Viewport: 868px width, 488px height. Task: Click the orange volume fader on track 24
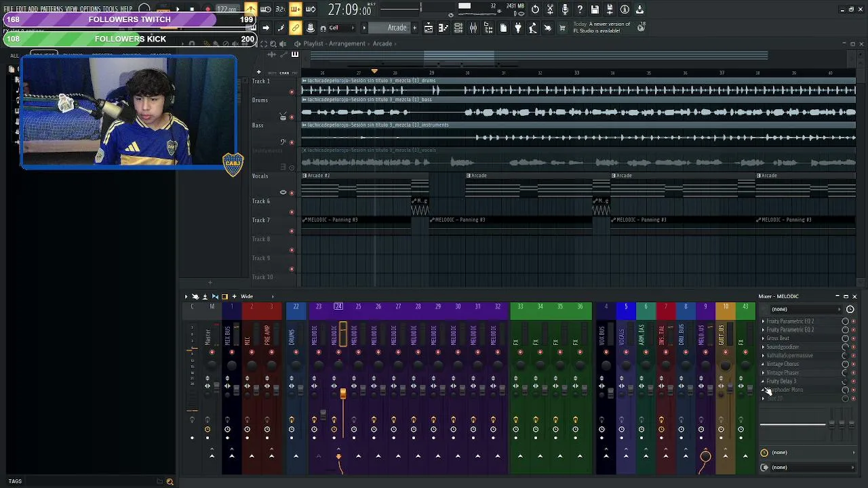pos(343,394)
